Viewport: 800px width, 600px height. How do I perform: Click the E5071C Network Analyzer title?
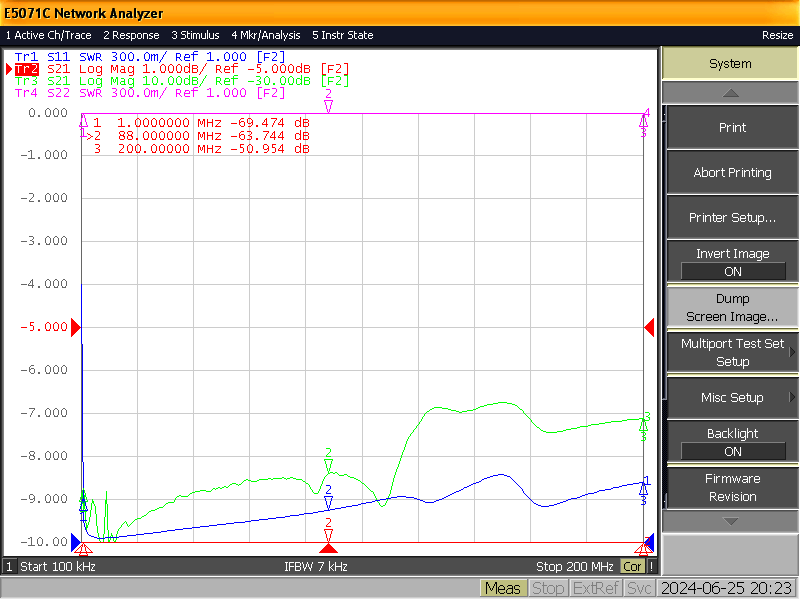(84, 13)
